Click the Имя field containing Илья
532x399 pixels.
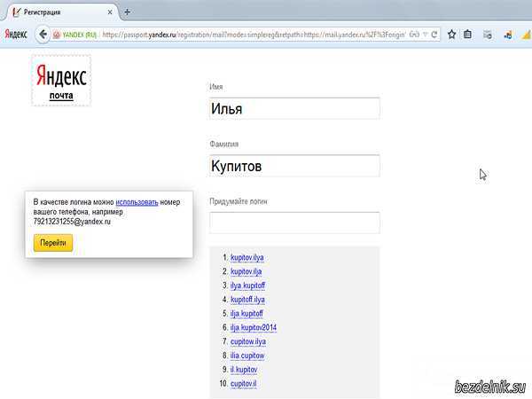click(294, 108)
